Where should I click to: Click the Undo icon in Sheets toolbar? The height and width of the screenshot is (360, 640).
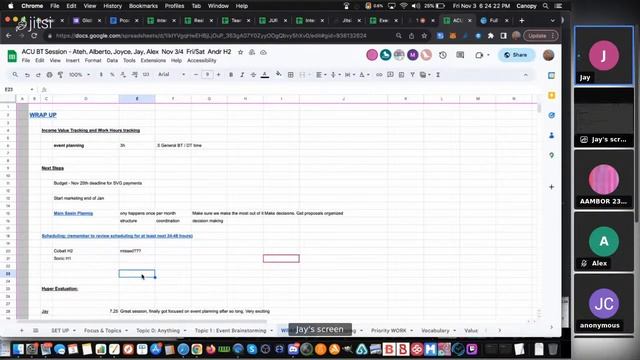coord(27,75)
